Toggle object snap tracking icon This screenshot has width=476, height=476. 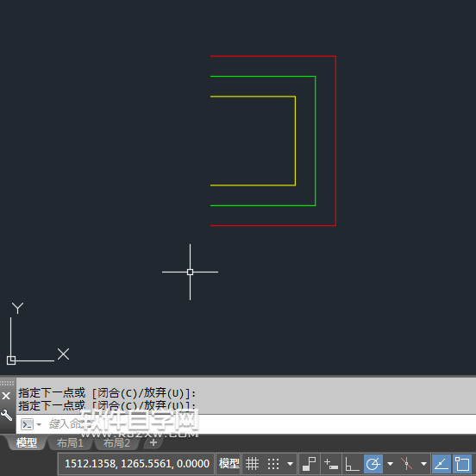tap(442, 464)
